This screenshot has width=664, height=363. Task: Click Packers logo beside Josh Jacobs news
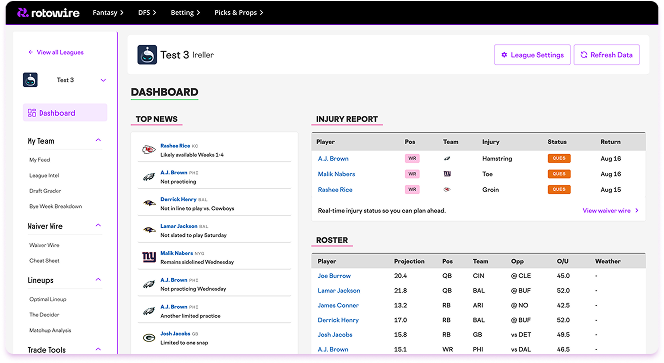149,338
